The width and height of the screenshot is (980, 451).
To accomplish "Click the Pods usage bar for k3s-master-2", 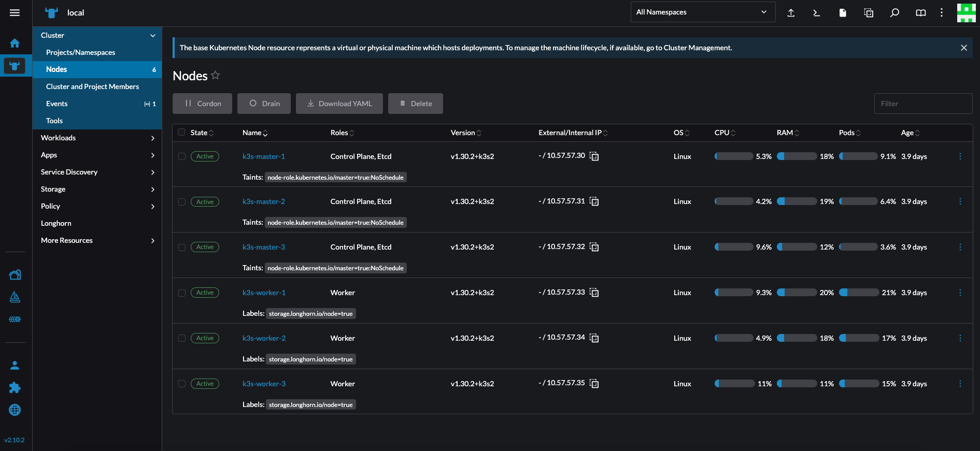I will [x=858, y=201].
